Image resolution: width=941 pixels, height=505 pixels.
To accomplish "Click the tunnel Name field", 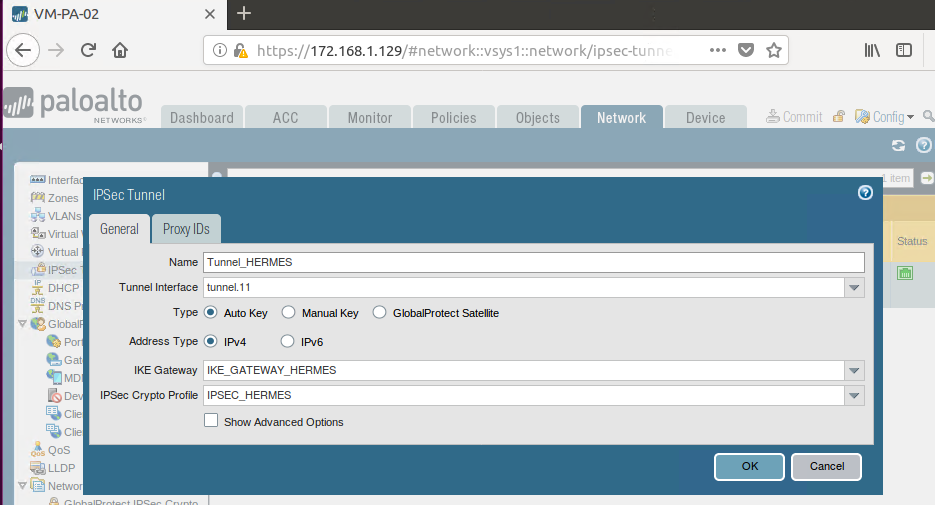I will [534, 262].
